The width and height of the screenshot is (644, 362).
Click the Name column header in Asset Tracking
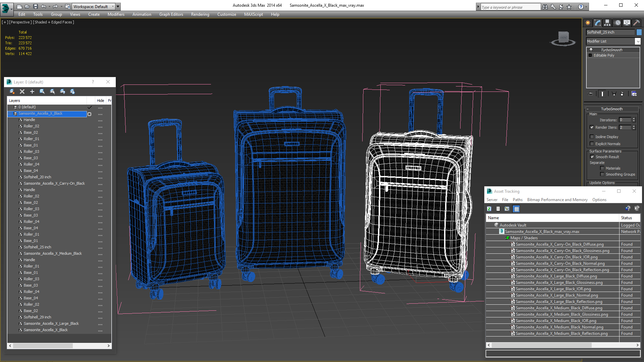coord(552,218)
